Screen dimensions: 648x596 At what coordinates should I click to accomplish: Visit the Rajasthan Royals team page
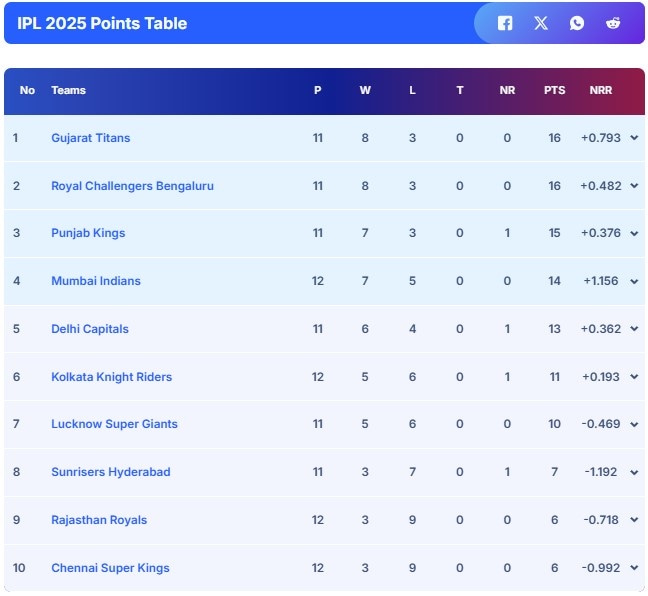click(99, 520)
